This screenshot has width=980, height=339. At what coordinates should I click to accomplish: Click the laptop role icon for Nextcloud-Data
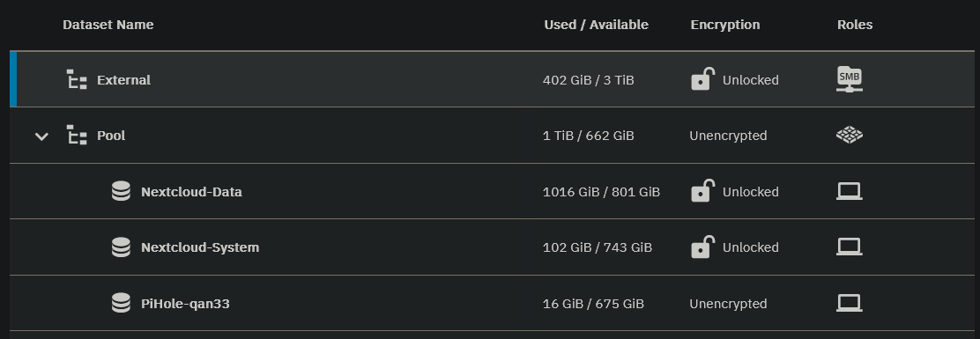coord(850,191)
